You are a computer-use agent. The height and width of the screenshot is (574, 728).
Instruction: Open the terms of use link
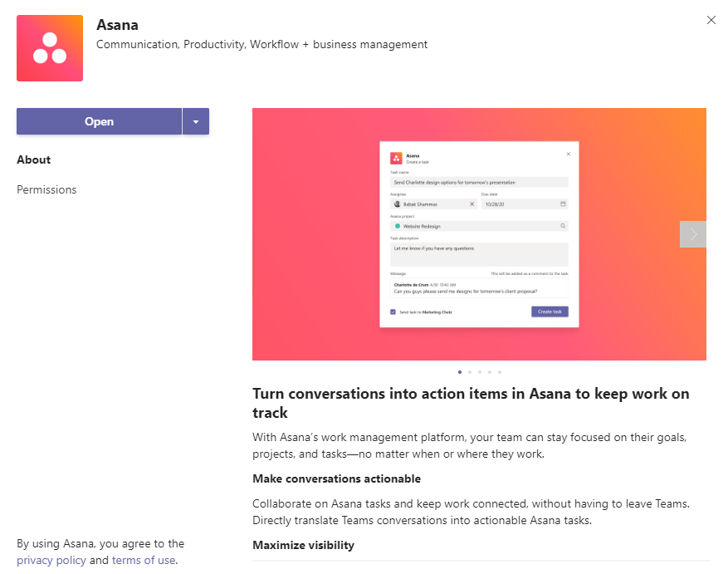tap(144, 560)
